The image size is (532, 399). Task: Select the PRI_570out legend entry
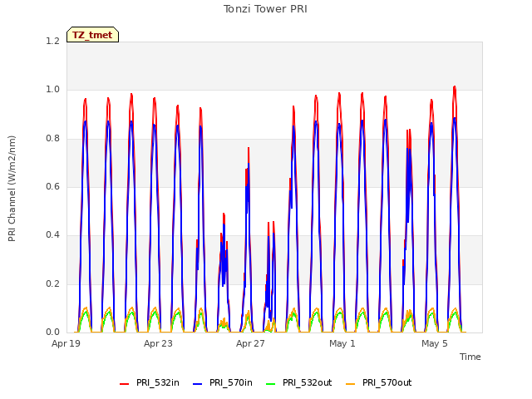(x=378, y=382)
